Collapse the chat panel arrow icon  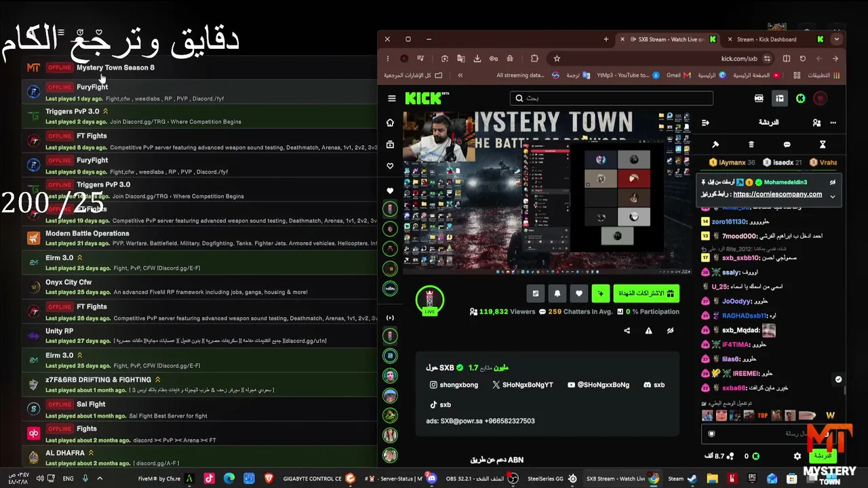[705, 123]
